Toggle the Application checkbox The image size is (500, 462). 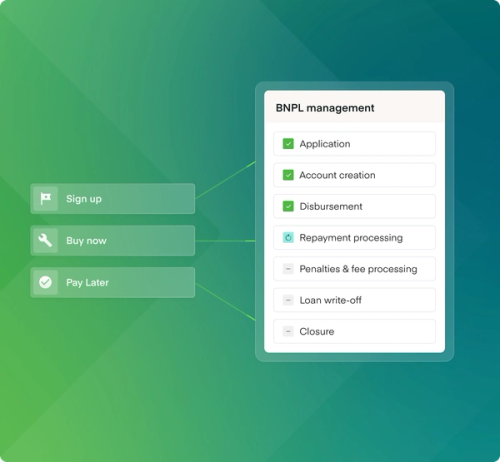click(x=288, y=144)
